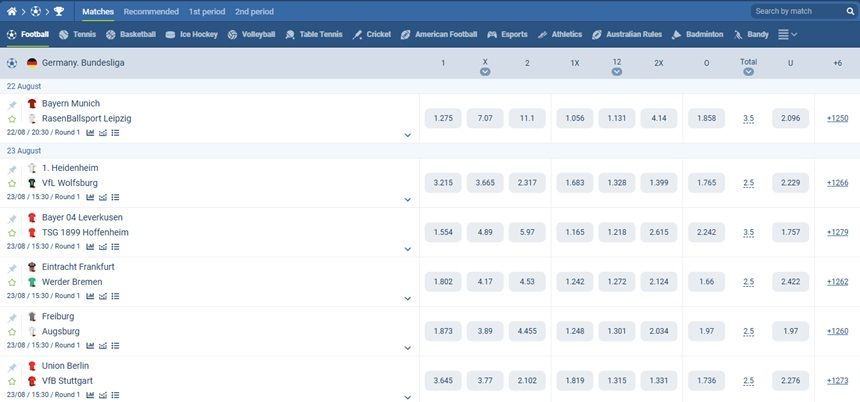Go to the home icon in breadcrumb
Image resolution: width=860 pixels, height=402 pixels.
click(x=12, y=11)
